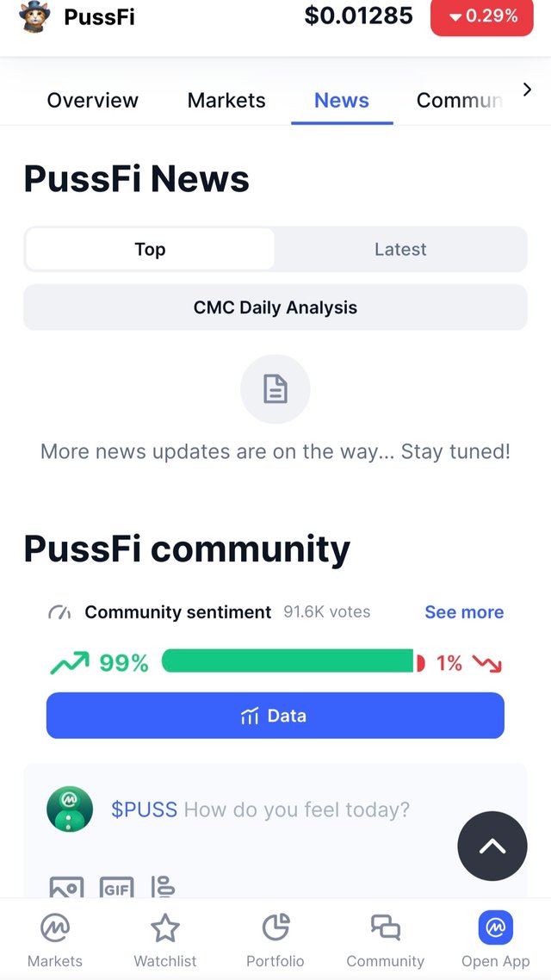Tap the PussFi cat logo icon
This screenshot has width=551, height=980.
pos(34,16)
